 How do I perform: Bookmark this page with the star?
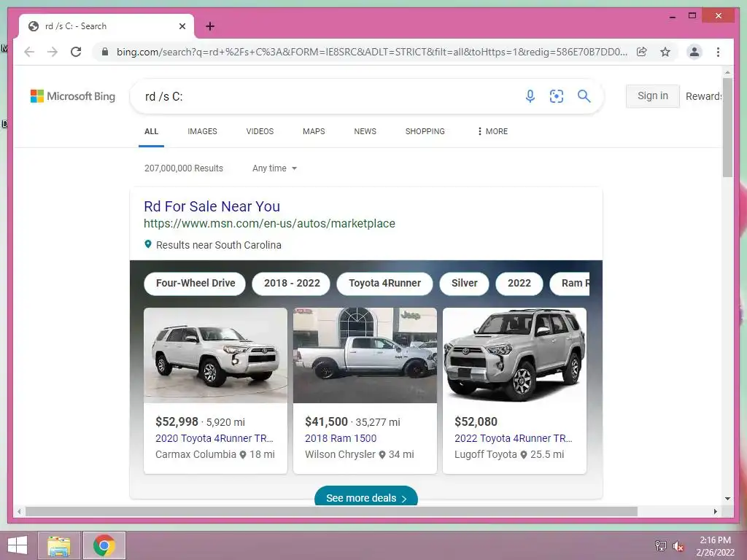665,52
